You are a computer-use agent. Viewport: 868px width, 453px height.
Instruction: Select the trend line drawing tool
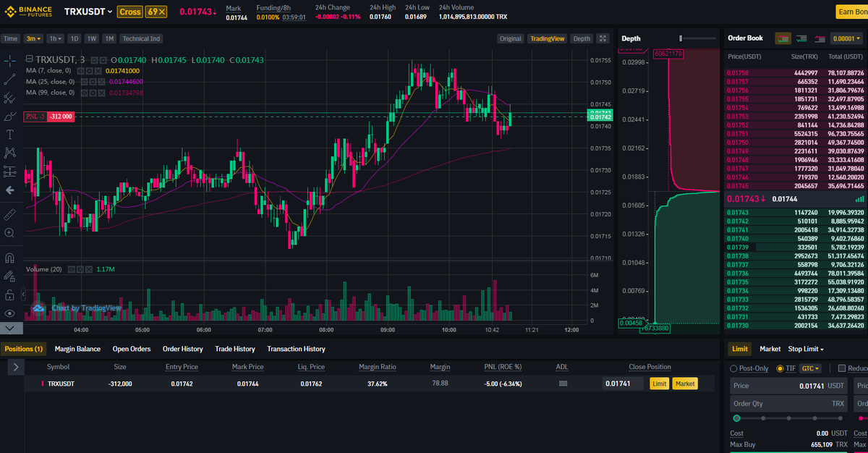pos(9,80)
